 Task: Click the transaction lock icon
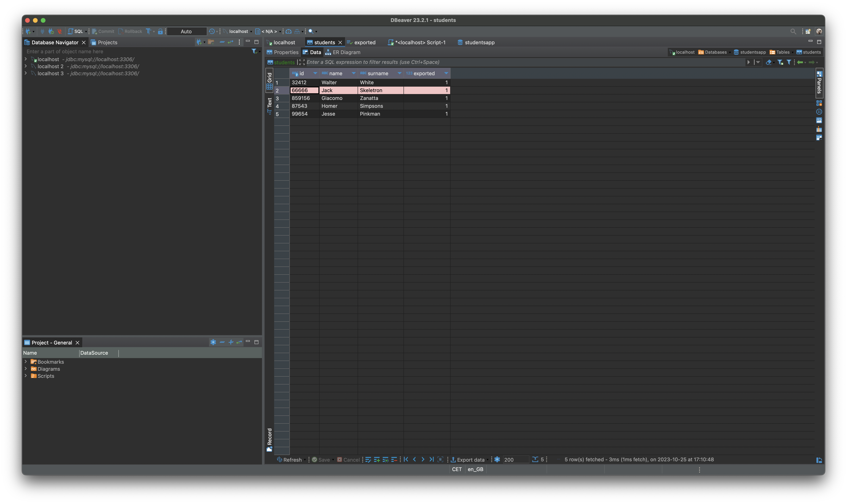160,31
